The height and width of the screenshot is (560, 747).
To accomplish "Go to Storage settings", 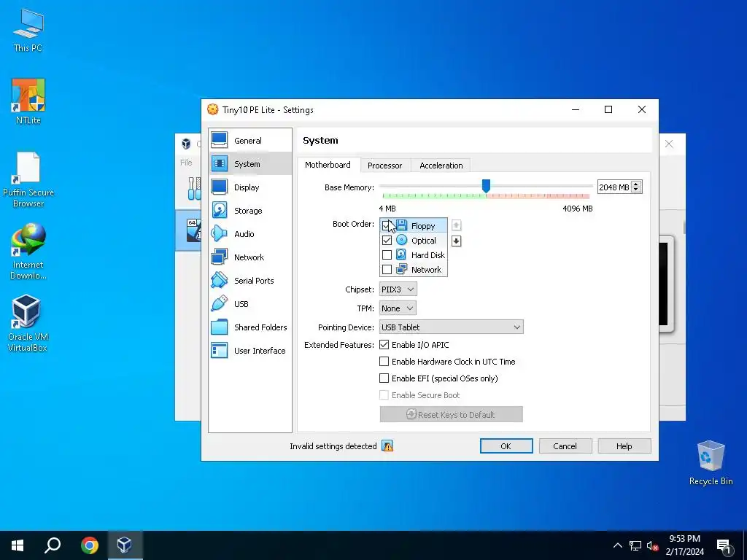I will point(249,211).
